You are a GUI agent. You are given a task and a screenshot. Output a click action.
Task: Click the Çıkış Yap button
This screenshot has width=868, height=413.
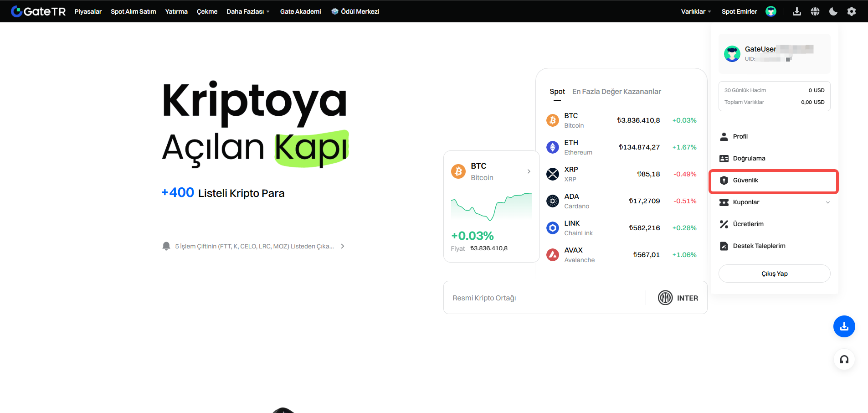pos(774,274)
